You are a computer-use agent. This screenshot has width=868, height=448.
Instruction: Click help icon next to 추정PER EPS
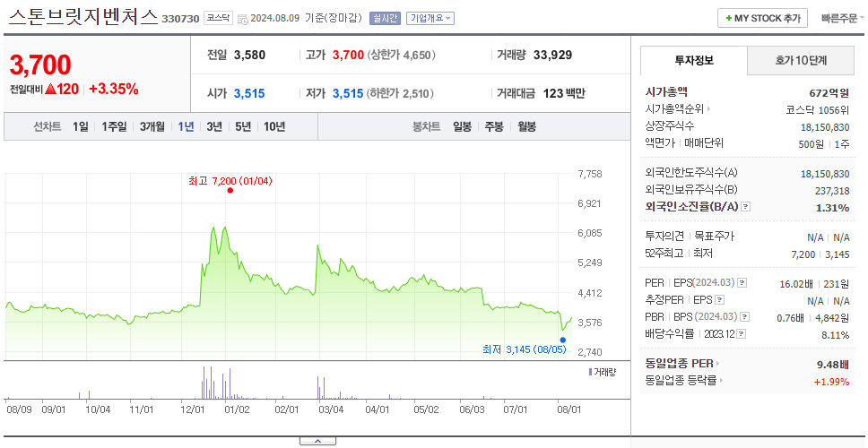(719, 300)
